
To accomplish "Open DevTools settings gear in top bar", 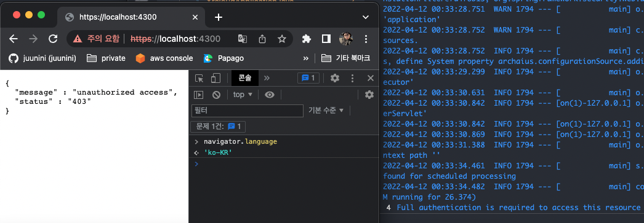I will (x=335, y=78).
